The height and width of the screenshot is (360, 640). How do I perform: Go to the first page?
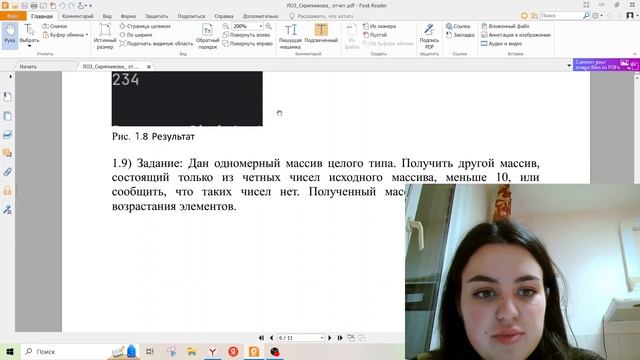261,338
